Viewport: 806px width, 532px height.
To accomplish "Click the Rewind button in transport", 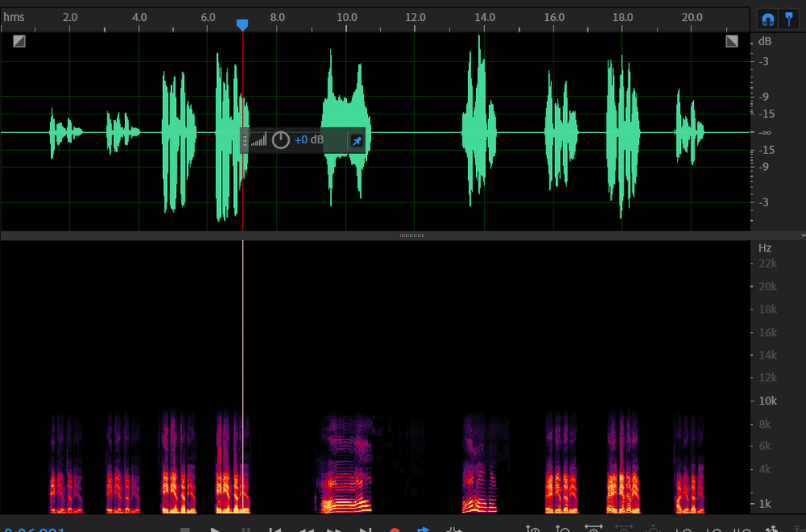I will click(307, 529).
